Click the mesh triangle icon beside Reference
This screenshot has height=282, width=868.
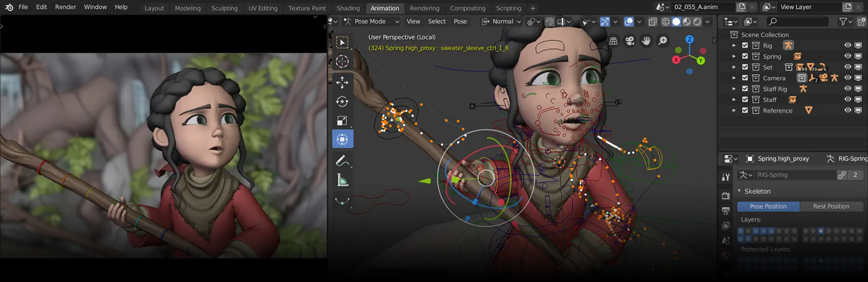coord(808,110)
